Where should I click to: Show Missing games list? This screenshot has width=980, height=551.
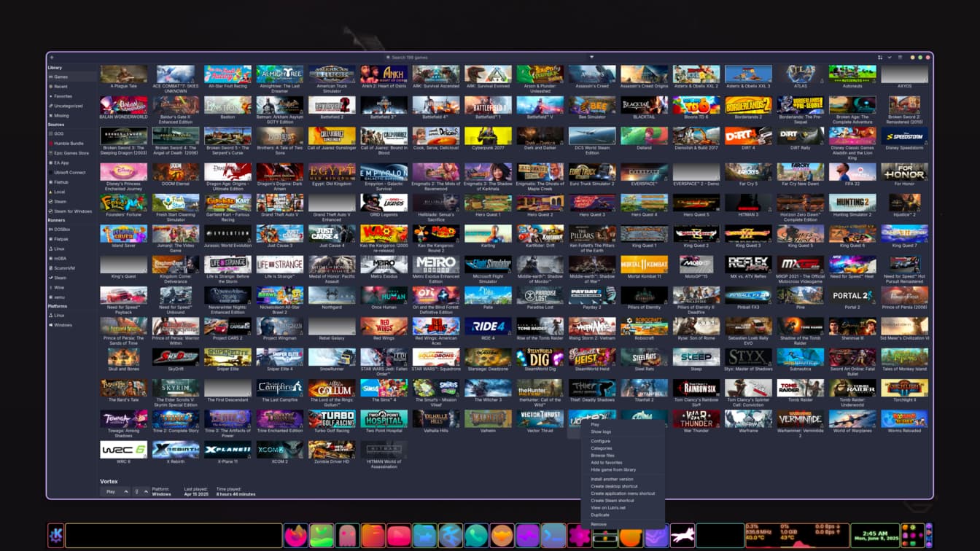[x=71, y=115]
